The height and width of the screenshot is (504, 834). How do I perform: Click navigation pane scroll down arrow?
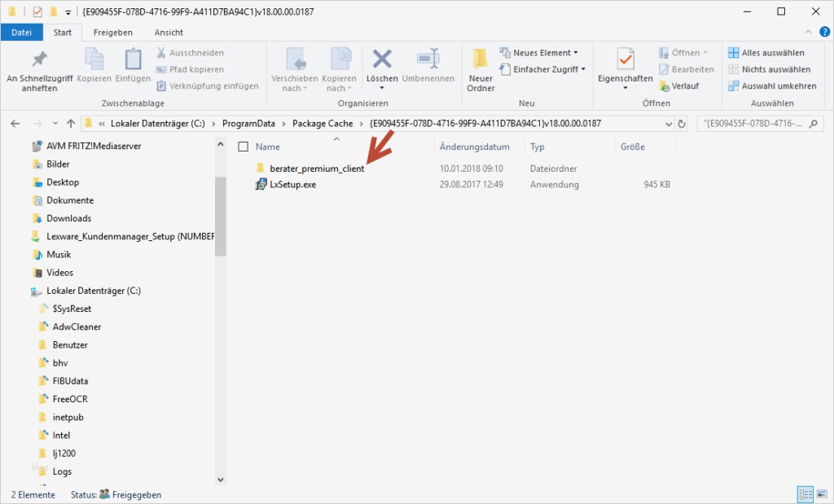click(x=220, y=480)
